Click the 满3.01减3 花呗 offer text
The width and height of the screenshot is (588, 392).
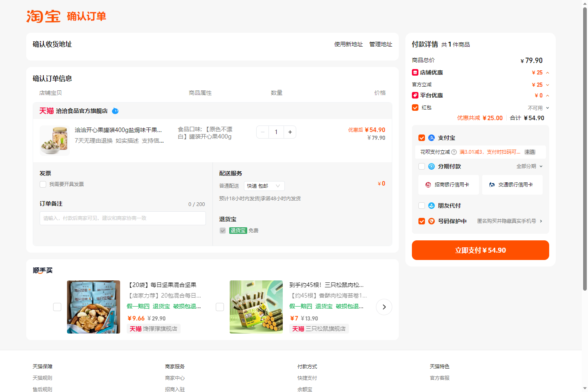[x=490, y=152]
